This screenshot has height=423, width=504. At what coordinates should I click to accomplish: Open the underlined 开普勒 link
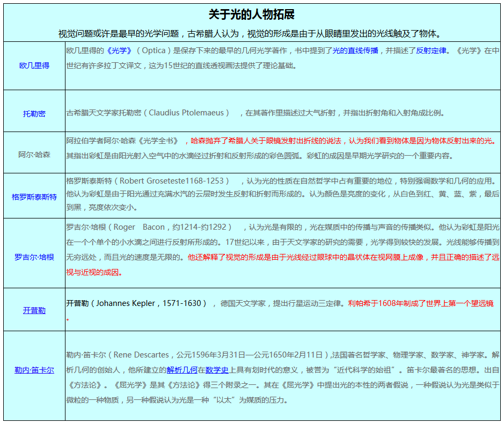click(x=34, y=310)
